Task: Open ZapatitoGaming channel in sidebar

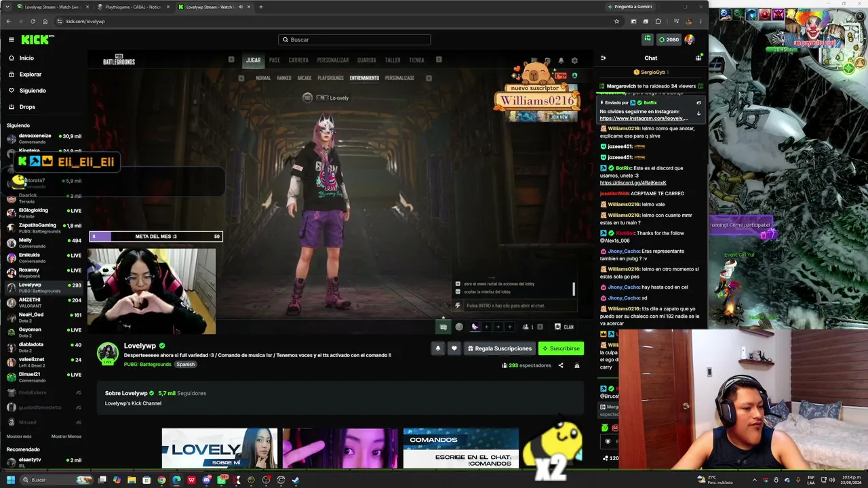Action: click(43, 228)
